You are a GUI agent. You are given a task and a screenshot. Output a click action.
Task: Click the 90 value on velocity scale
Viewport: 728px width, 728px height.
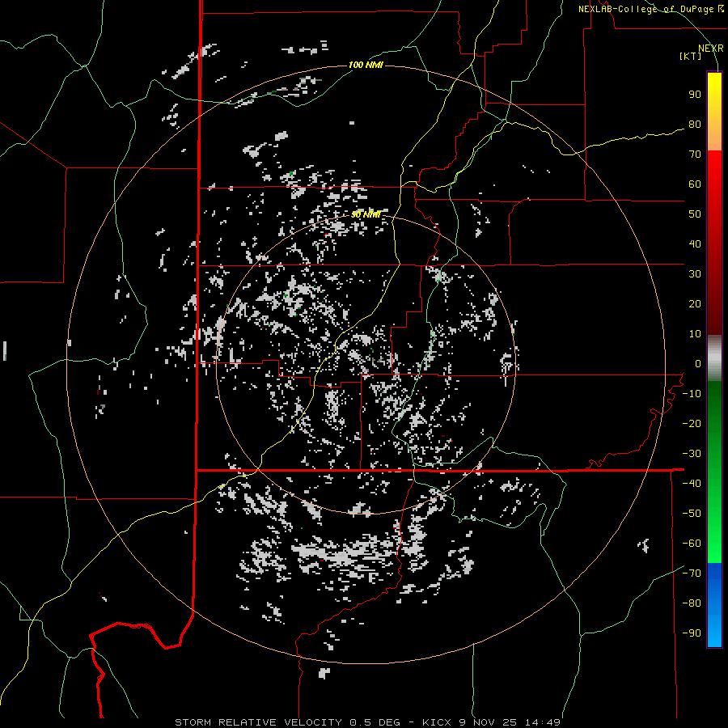coord(695,95)
